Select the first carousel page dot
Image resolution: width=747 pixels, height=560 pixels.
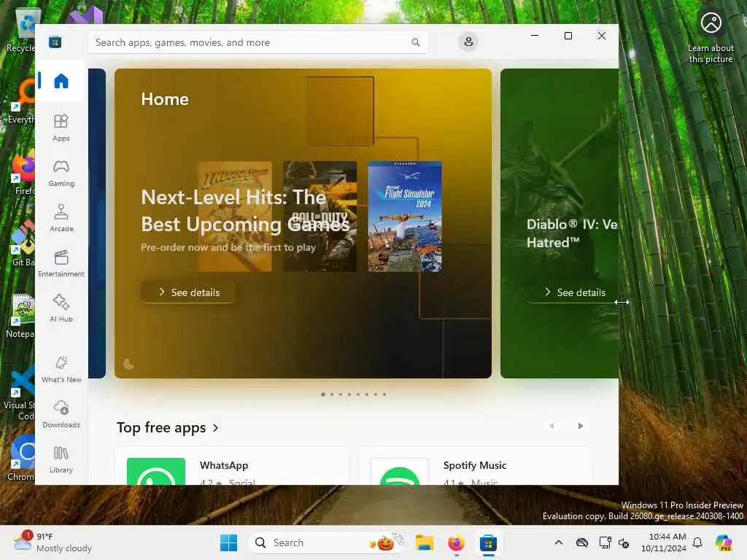coord(323,394)
